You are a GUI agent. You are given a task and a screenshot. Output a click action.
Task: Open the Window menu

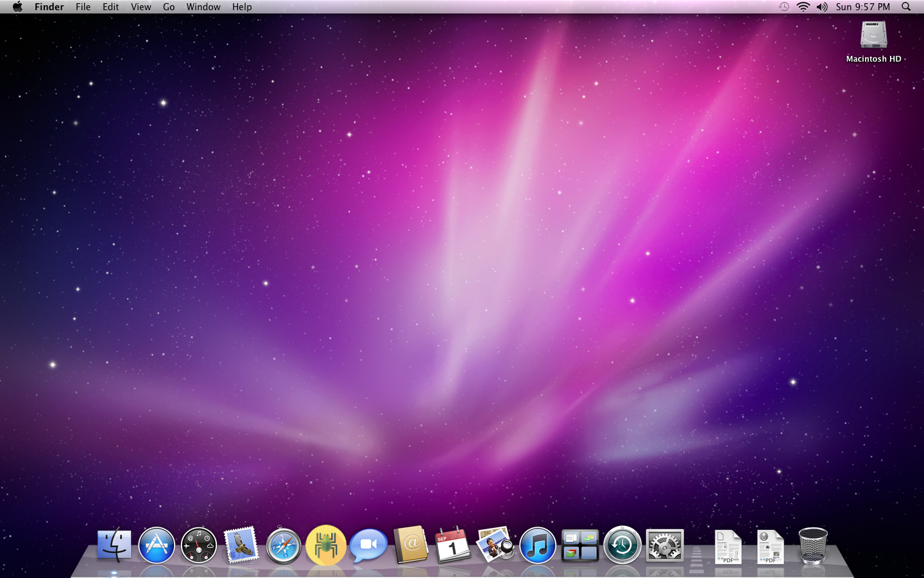203,6
